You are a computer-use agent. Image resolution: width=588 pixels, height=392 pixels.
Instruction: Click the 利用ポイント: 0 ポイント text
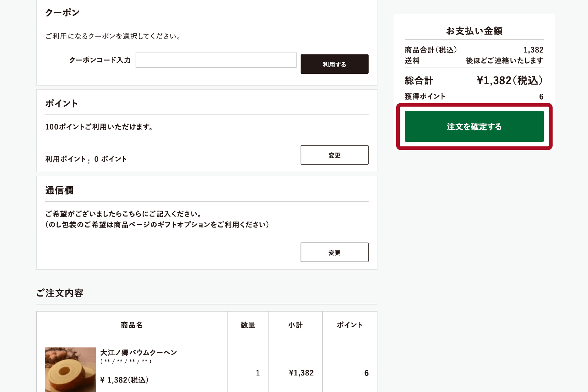coord(86,159)
